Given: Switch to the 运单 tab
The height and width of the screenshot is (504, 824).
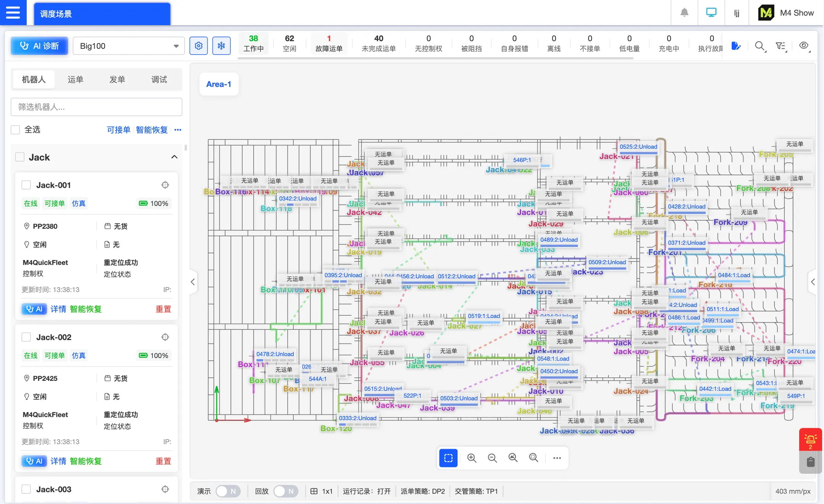Looking at the screenshot, I should (x=75, y=79).
